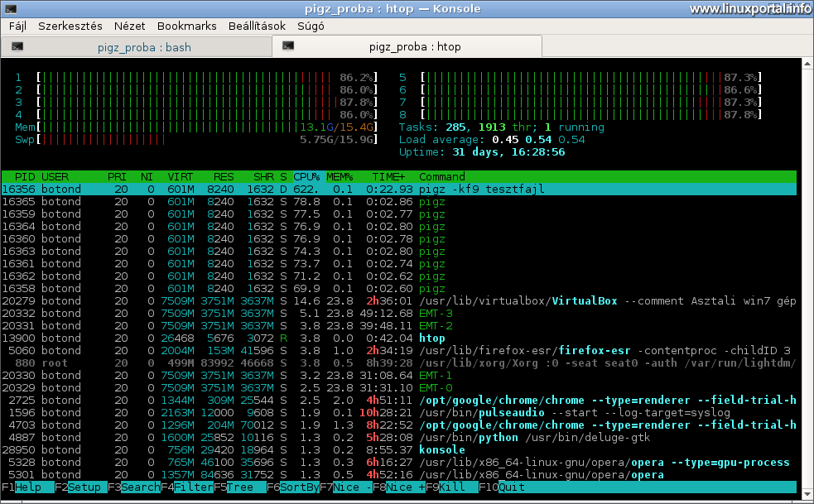Select the Xorg root process row
814x504 pixels.
pyautogui.click(x=398, y=363)
